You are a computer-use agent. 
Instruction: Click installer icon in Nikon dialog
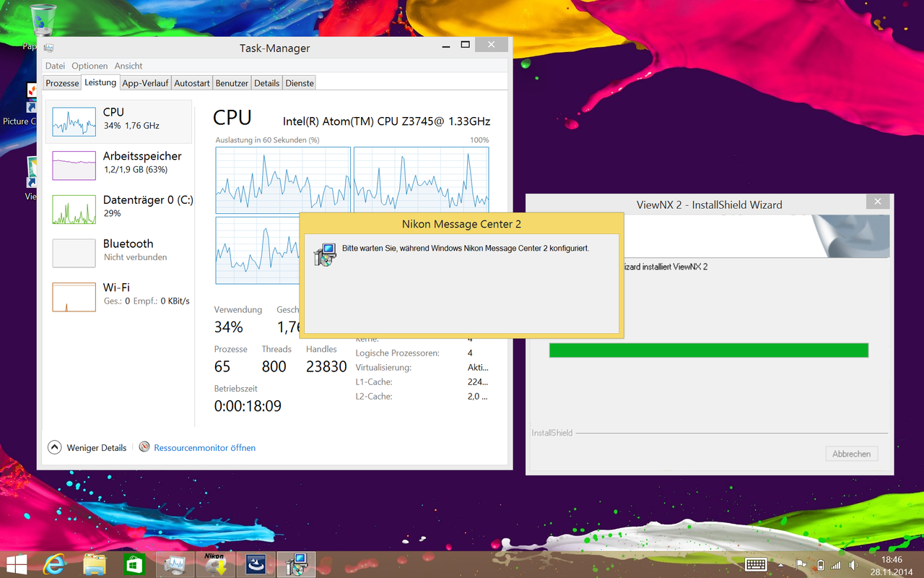point(325,254)
